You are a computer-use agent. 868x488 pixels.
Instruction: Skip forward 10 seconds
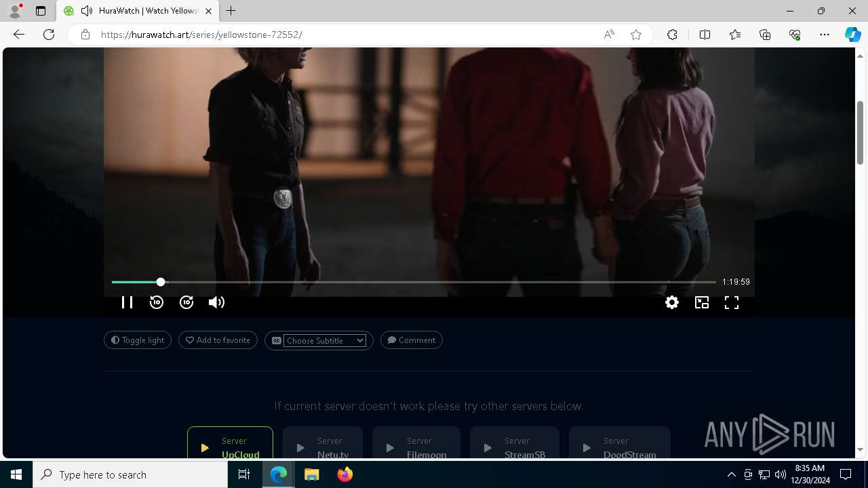point(186,302)
